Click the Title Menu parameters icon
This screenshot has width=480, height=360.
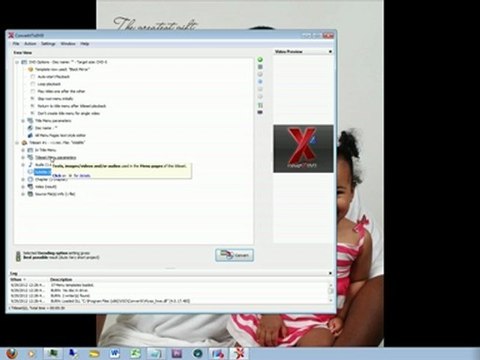point(30,121)
